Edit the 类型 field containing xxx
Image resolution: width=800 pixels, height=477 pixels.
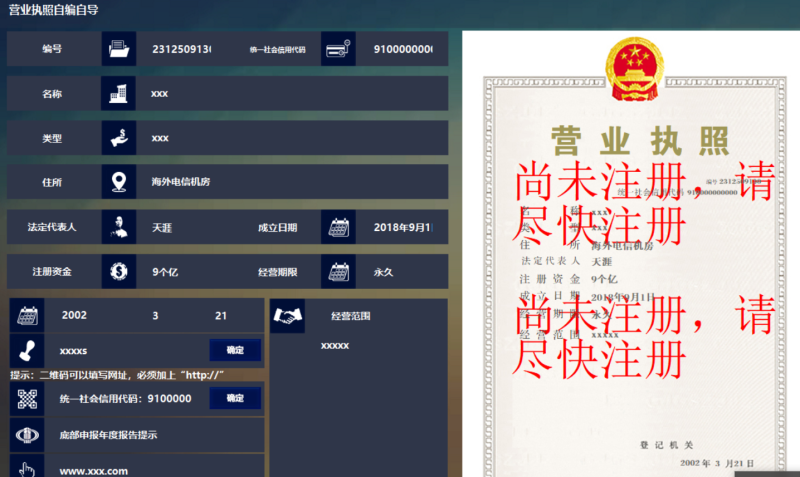292,138
